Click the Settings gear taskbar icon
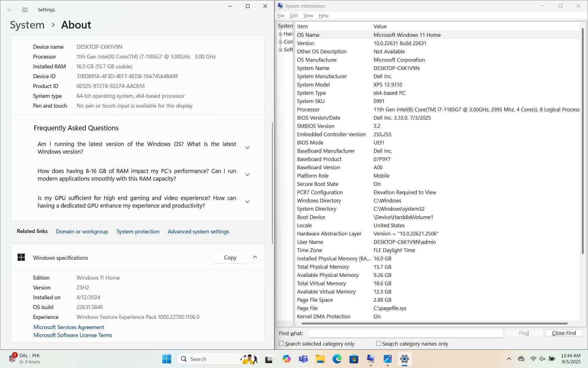The width and height of the screenshot is (588, 368). click(404, 359)
